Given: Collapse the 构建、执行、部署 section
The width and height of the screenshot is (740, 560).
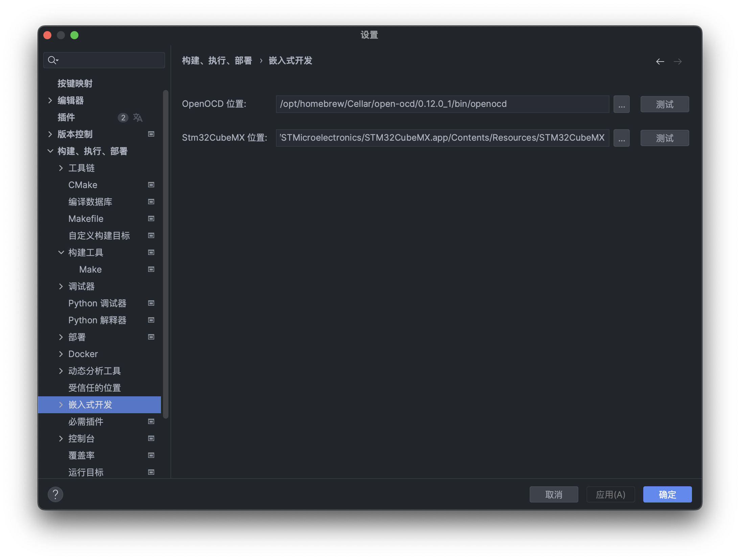Looking at the screenshot, I should point(50,151).
